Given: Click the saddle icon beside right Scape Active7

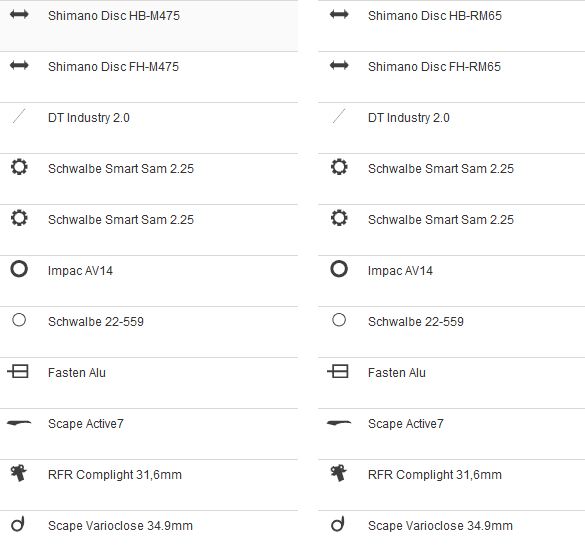Looking at the screenshot, I should click(x=339, y=423).
